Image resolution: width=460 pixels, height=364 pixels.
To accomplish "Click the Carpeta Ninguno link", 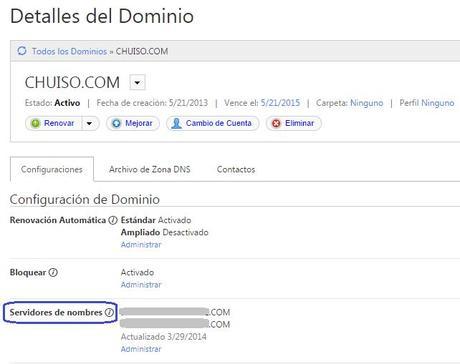I will click(x=366, y=103).
